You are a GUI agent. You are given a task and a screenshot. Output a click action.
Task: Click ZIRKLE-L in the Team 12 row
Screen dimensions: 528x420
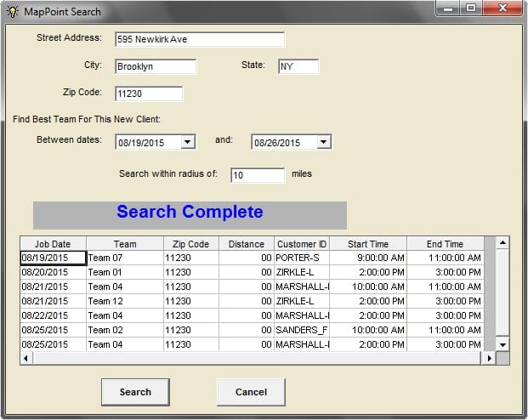click(x=302, y=301)
